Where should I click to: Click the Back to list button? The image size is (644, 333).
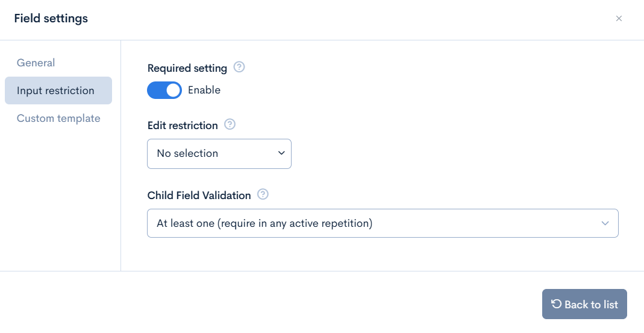pos(584,304)
